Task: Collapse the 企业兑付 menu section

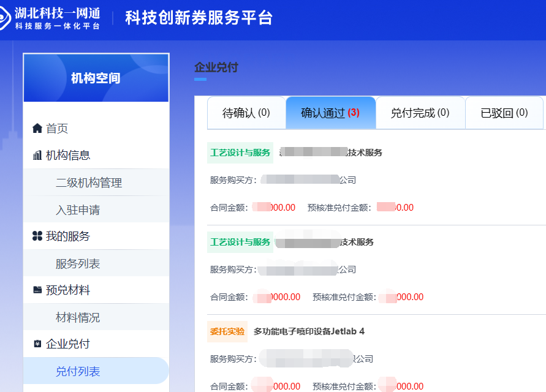Action: (x=67, y=344)
